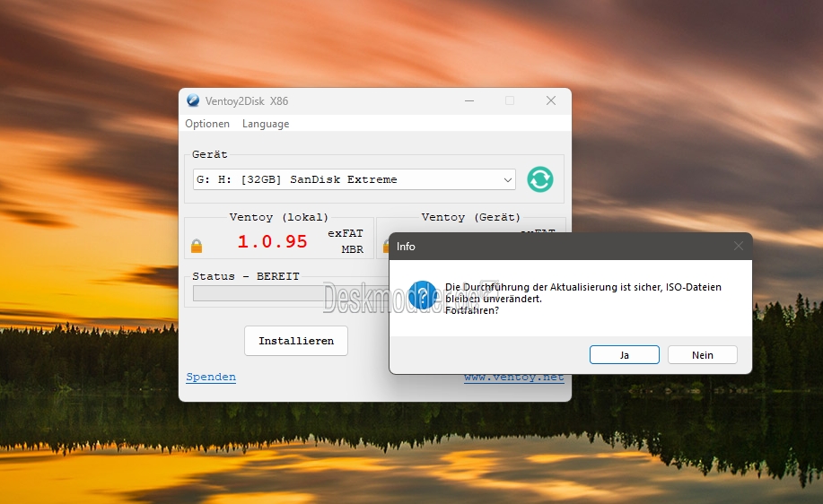Click the status progress bar
Screen dimensions: 823x504
[x=292, y=293]
